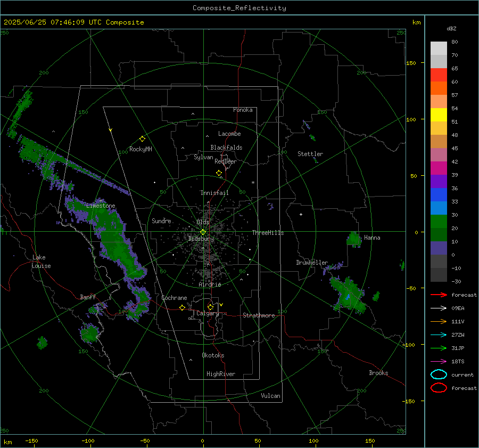Viewport: 479px width, 448px height.
Task: Click the white plus marker east of ThreeHills
Action: tap(301, 214)
